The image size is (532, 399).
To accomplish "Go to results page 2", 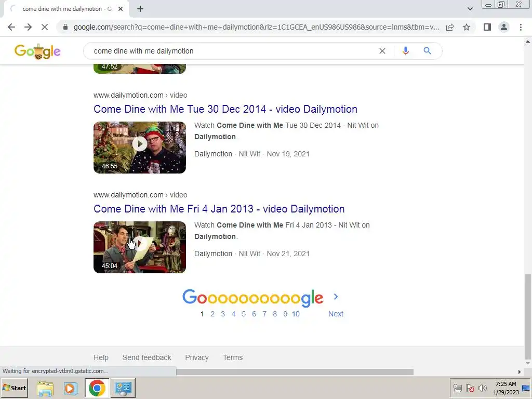I will coord(212,314).
